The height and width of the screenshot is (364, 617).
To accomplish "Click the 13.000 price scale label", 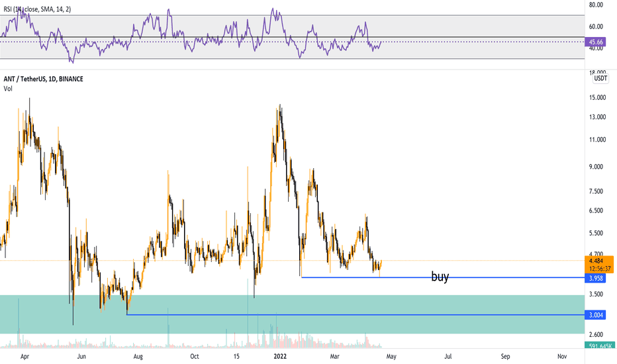I will (x=597, y=117).
